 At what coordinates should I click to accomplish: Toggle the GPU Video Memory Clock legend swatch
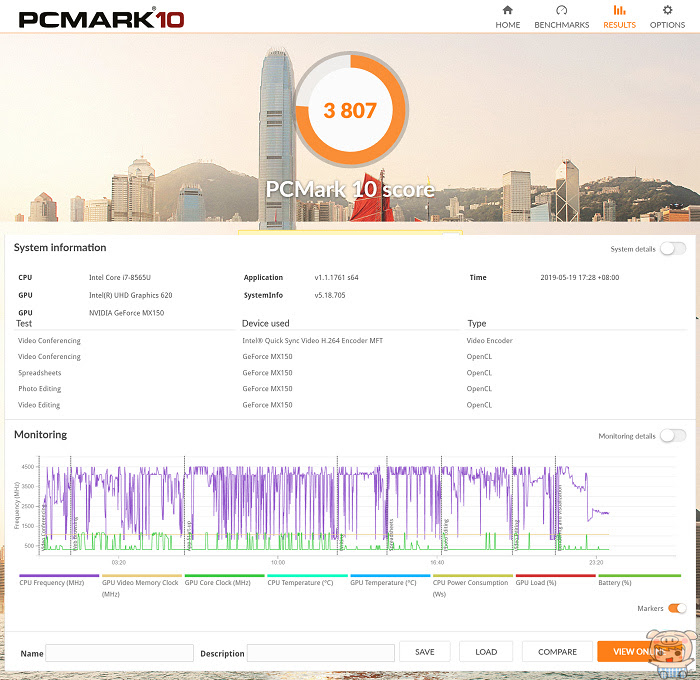(142, 576)
